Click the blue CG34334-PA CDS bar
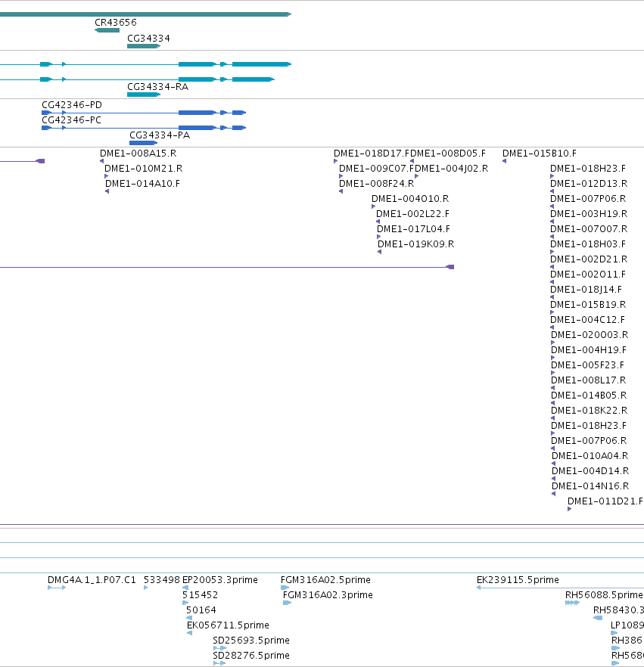Screen dimensions: 644x667 coord(144,143)
